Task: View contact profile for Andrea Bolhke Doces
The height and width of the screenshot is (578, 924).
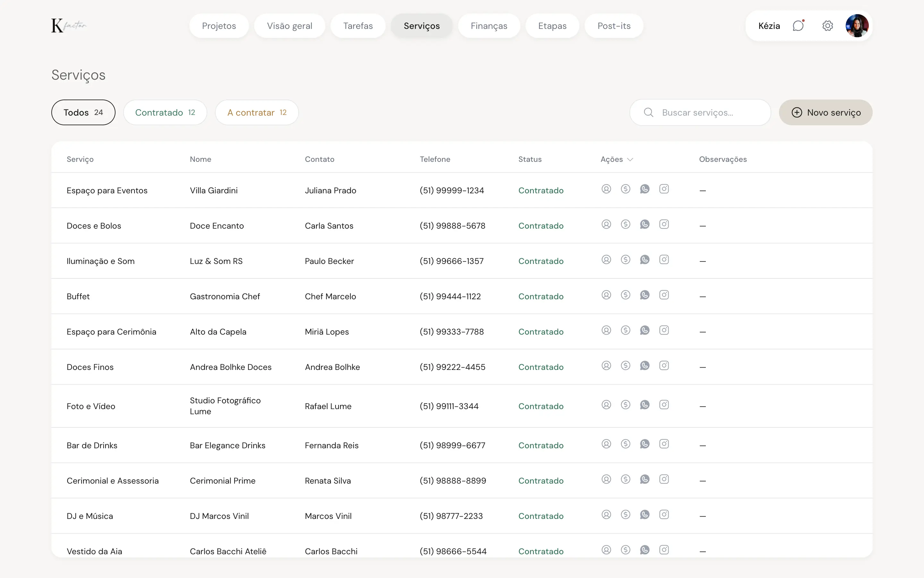Action: (x=606, y=365)
